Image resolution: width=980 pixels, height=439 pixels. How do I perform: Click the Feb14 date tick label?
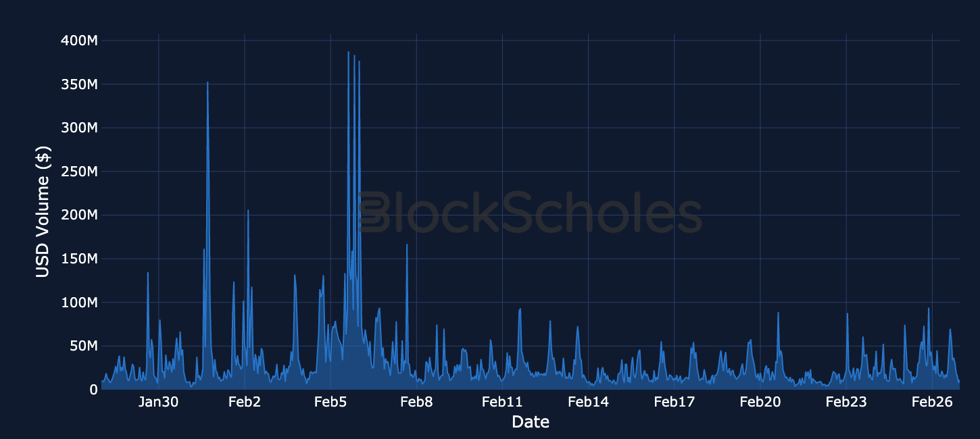point(588,403)
